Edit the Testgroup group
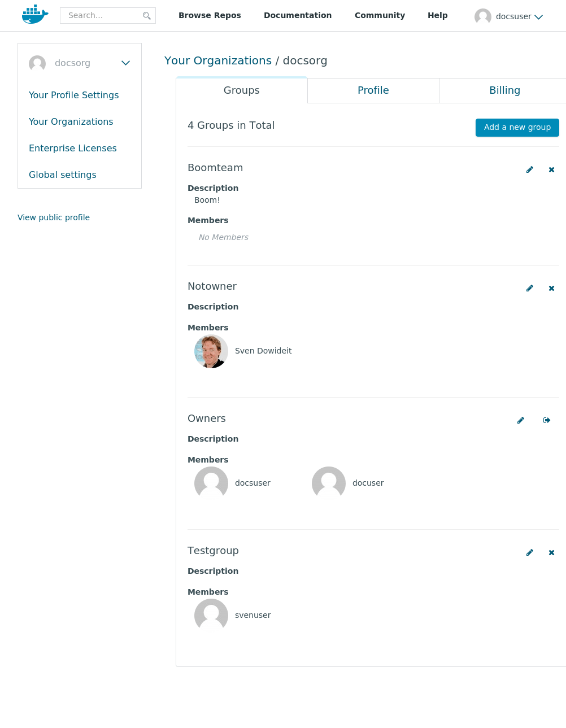Screen dimensions: 566x728 tap(530, 552)
